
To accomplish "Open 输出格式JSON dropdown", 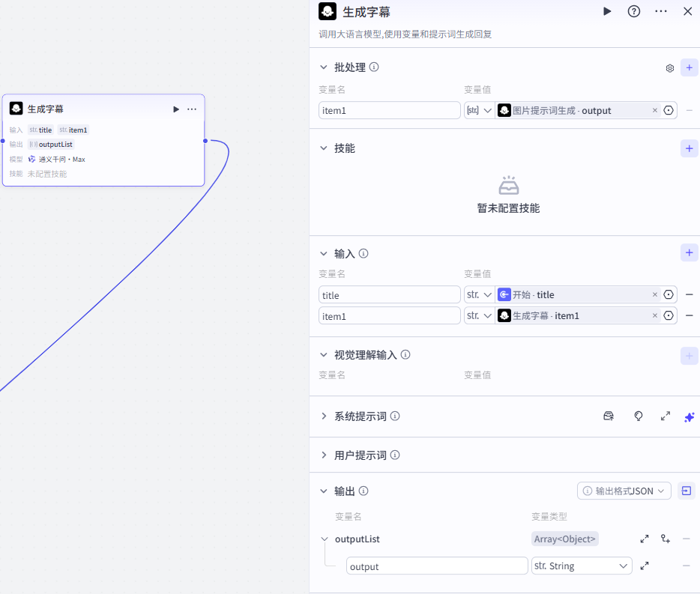I will pos(624,491).
